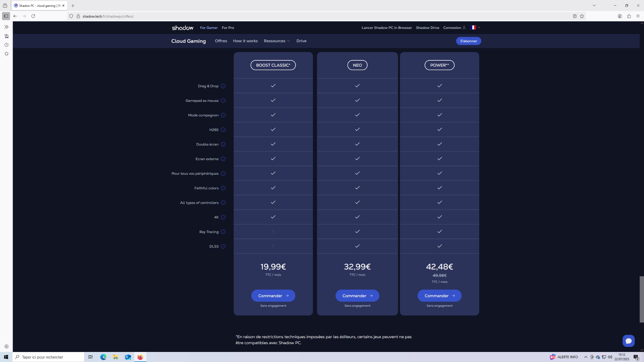Select the POWER plan label
Image resolution: width=644 pixels, height=362 pixels.
coord(439,65)
